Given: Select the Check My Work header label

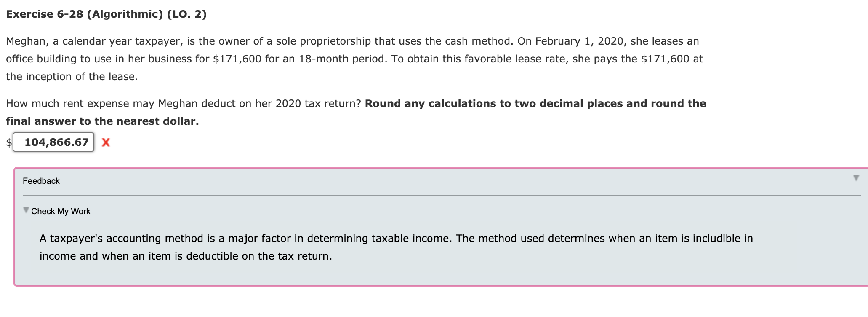Looking at the screenshot, I should coord(60,211).
